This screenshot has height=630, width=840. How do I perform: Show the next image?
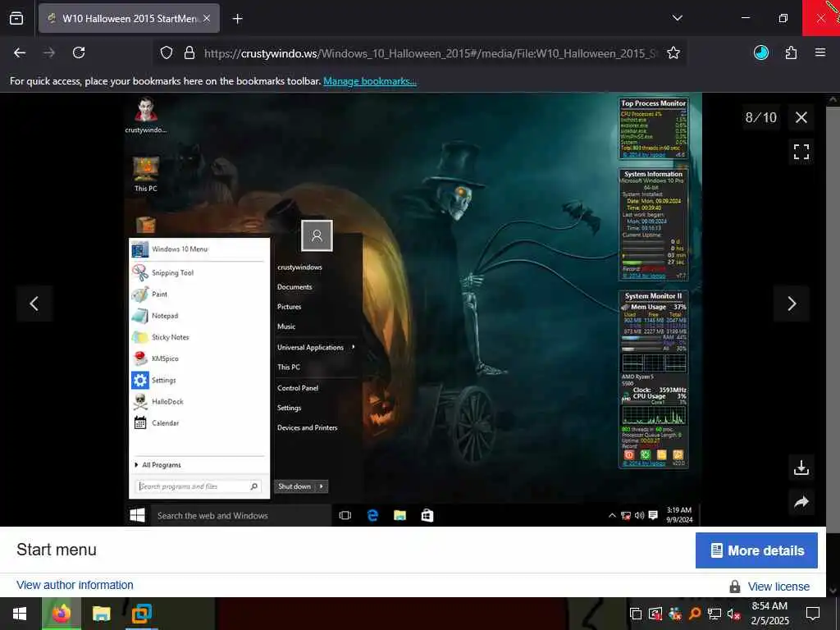(792, 304)
